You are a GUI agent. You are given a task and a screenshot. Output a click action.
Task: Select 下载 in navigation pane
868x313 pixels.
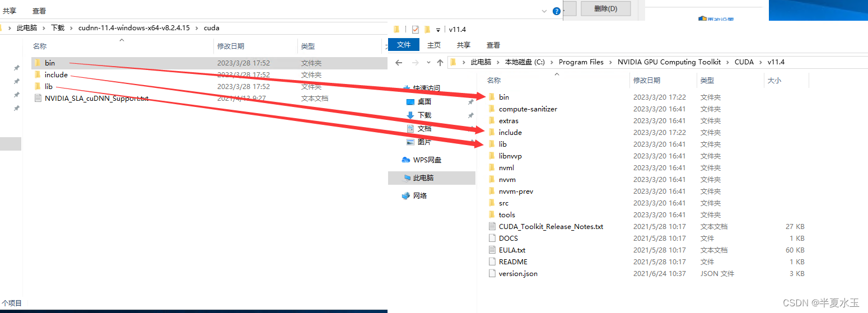[424, 115]
